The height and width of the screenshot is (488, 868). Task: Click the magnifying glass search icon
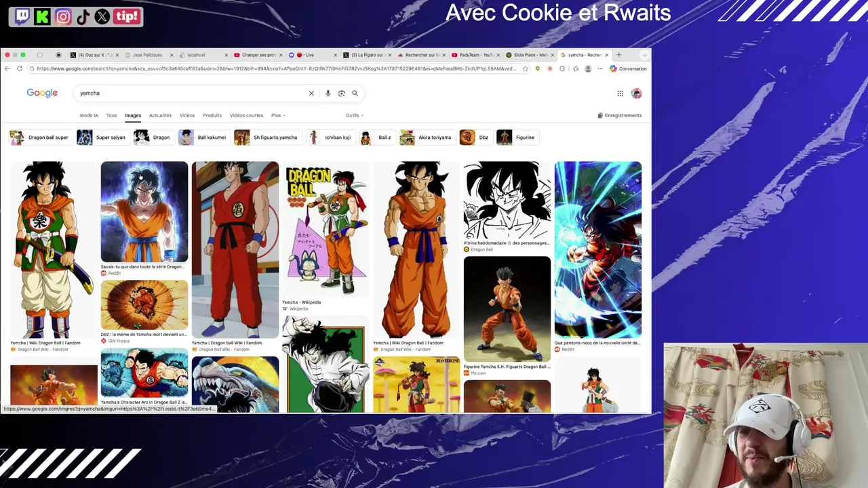click(355, 94)
